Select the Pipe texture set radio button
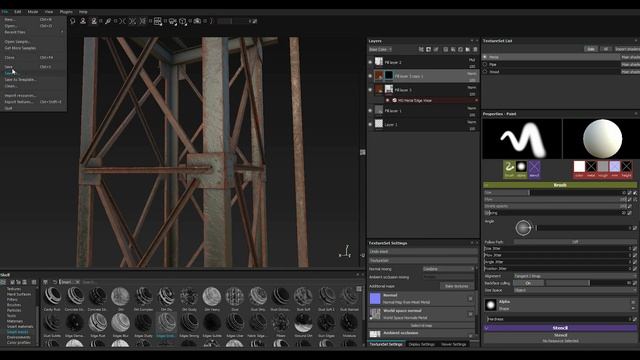Screen dimensions: 640x360 click(485, 64)
